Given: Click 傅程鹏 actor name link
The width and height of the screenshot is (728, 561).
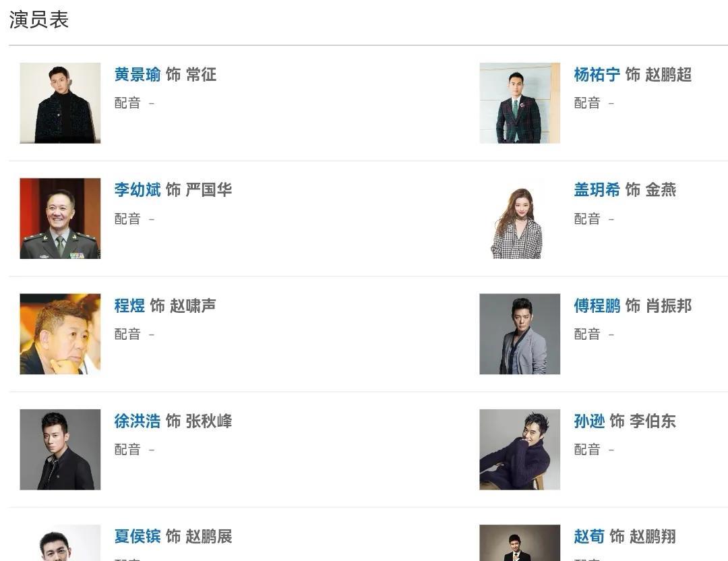Looking at the screenshot, I should (x=597, y=306).
